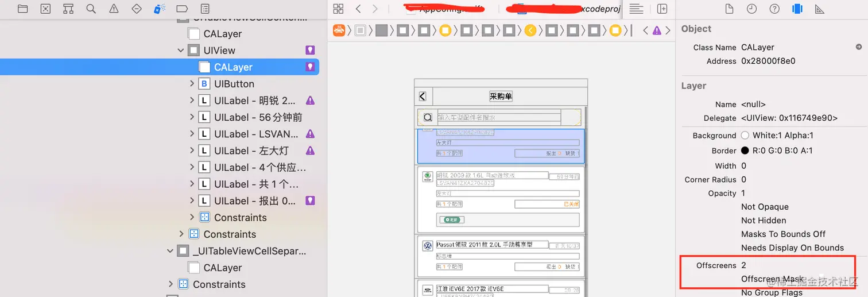Click the search field 输入车型配件名搜索 in canvas
The height and width of the screenshot is (297, 868).
[499, 117]
